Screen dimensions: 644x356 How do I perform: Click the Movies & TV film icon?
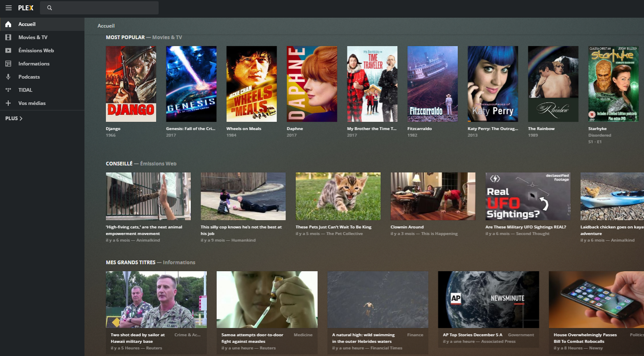coord(8,37)
